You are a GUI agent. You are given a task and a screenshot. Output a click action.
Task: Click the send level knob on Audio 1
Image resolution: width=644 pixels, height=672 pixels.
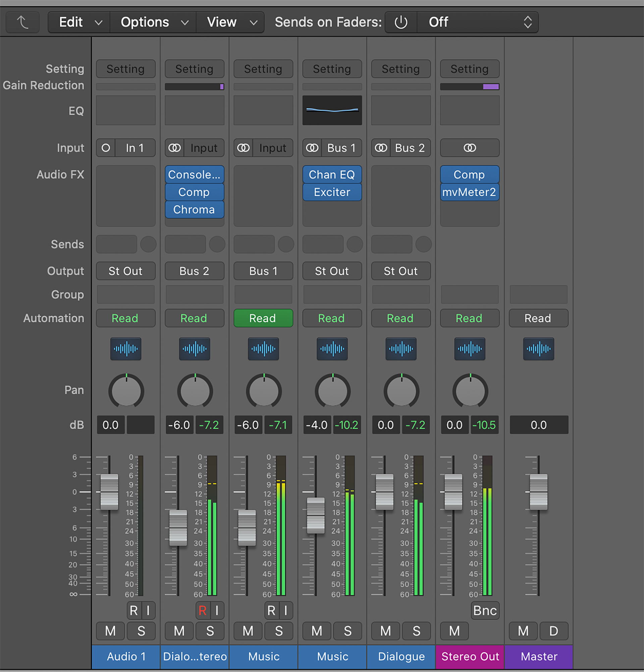point(149,244)
